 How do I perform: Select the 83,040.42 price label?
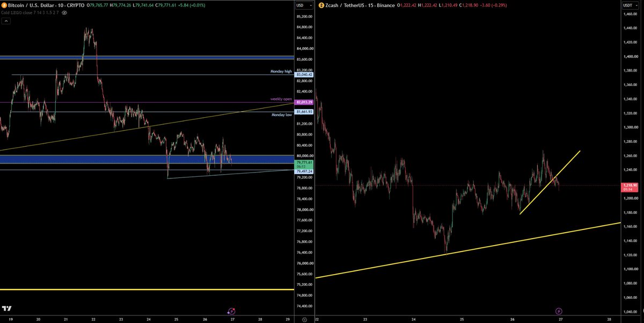[303, 75]
